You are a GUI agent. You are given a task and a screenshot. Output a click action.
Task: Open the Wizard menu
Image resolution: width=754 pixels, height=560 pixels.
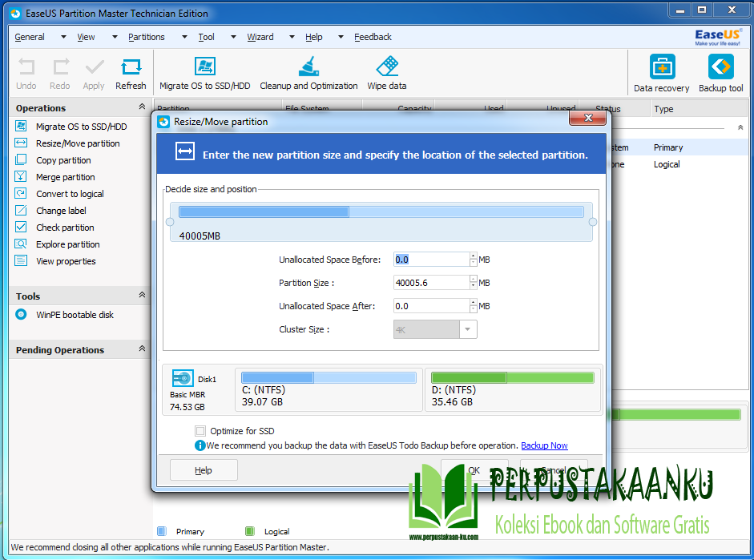coord(260,37)
